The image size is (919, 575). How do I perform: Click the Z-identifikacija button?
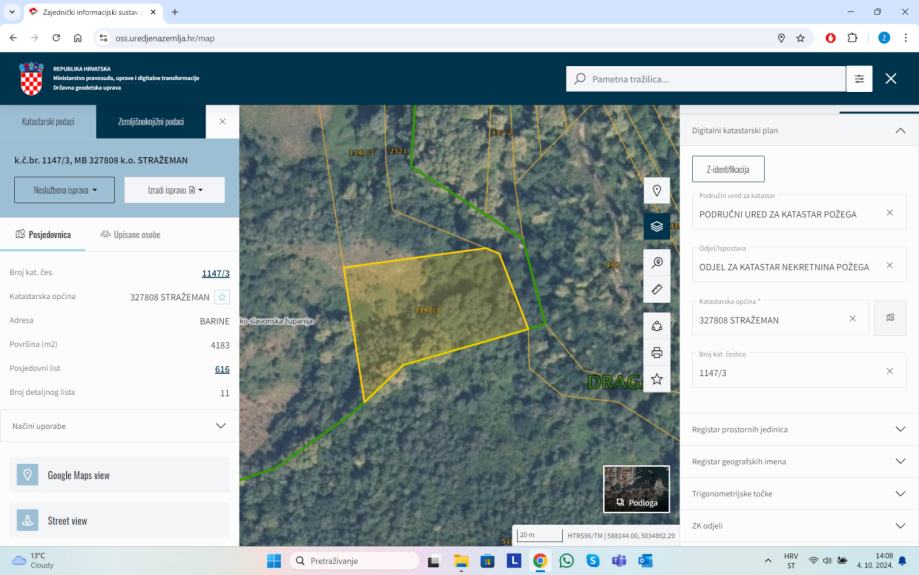point(728,169)
